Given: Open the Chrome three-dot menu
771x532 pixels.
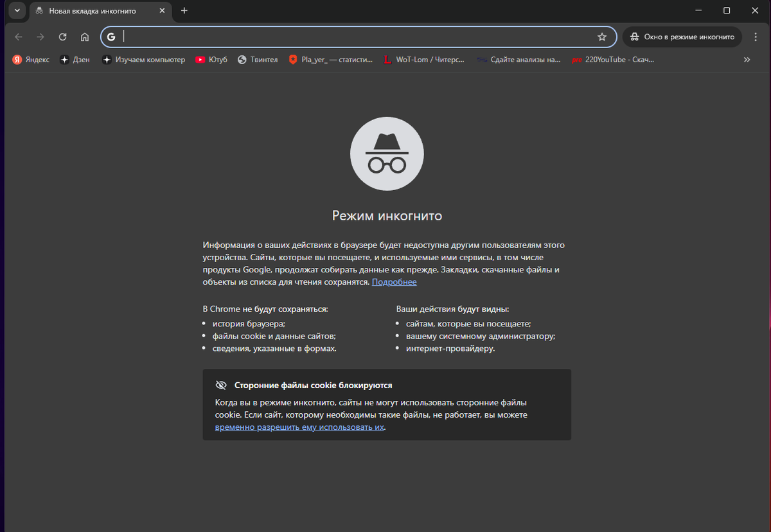Looking at the screenshot, I should pyautogui.click(x=756, y=37).
